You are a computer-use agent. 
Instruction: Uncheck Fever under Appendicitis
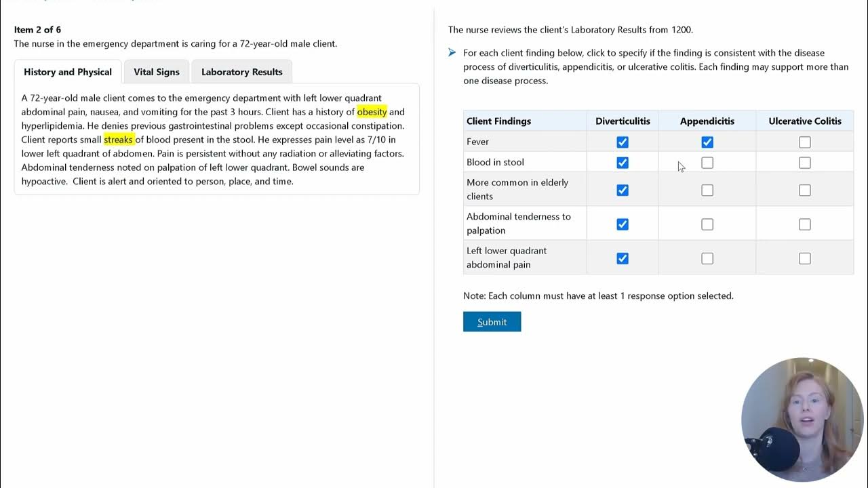click(x=707, y=142)
